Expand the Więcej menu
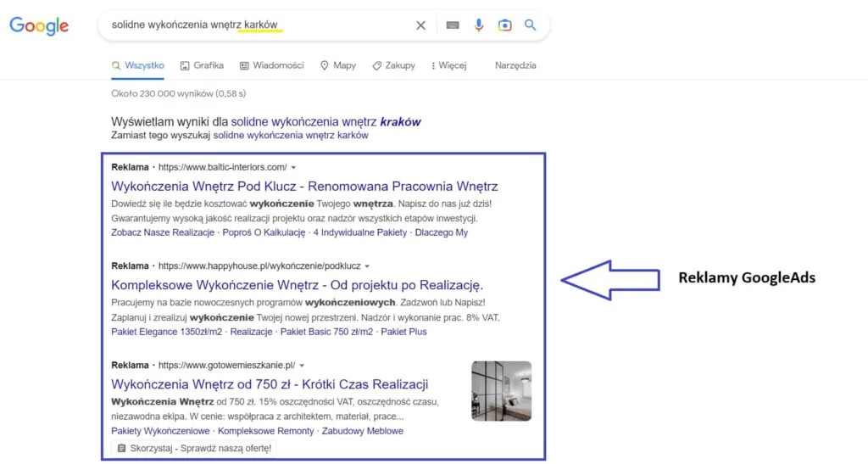 pyautogui.click(x=449, y=65)
